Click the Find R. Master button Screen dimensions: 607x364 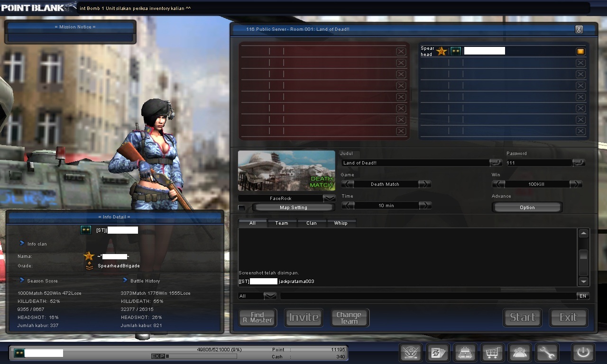258,318
